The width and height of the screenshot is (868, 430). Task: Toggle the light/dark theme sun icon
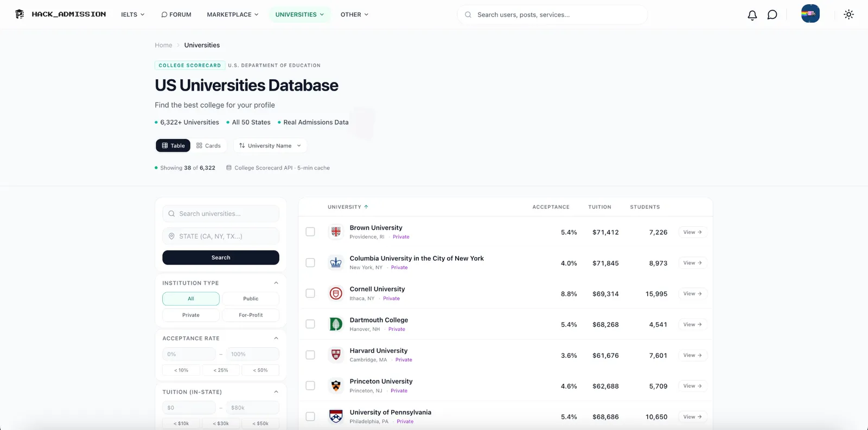click(x=848, y=15)
